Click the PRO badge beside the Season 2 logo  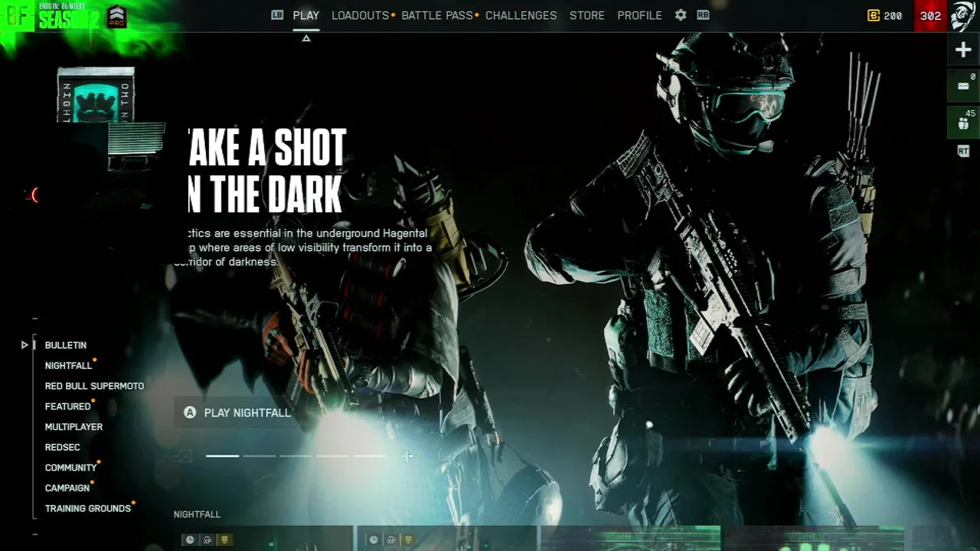click(x=116, y=16)
